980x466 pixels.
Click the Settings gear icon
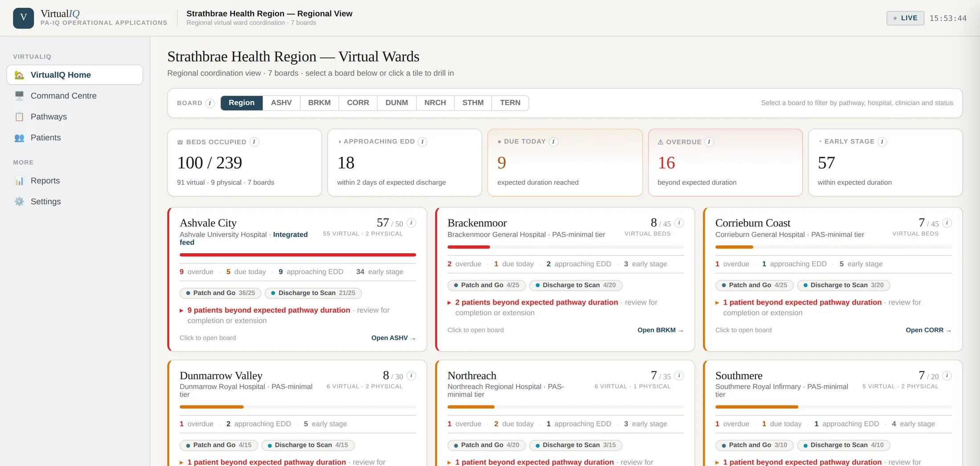coord(19,202)
